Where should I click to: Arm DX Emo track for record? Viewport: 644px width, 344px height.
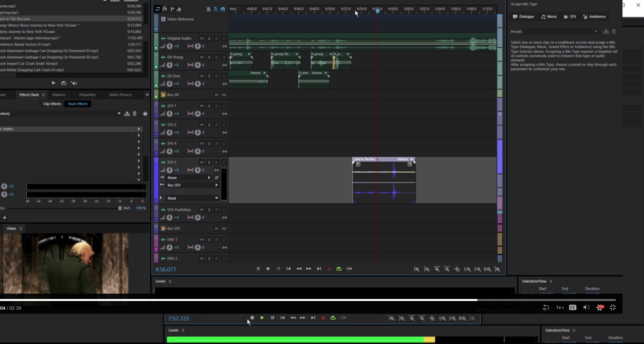[x=216, y=76]
